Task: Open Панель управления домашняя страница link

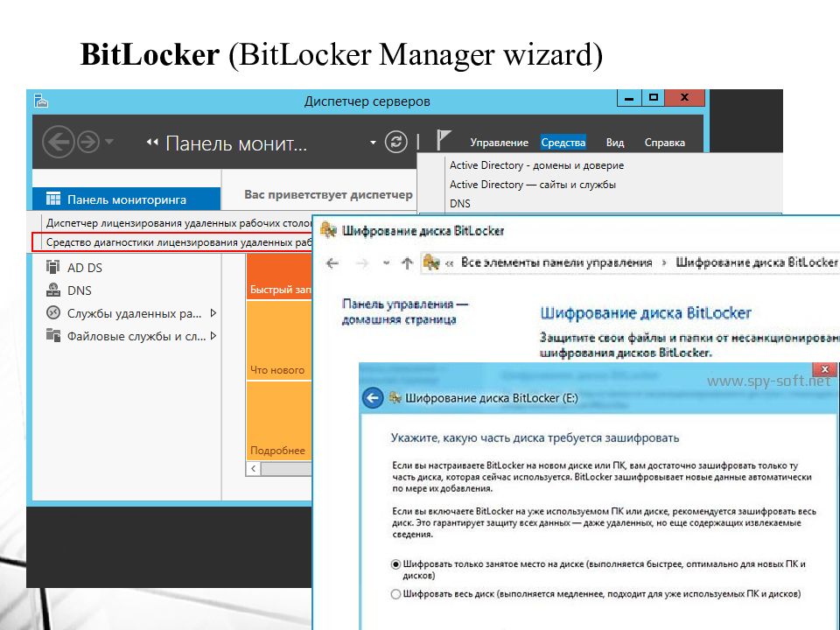Action: point(405,311)
